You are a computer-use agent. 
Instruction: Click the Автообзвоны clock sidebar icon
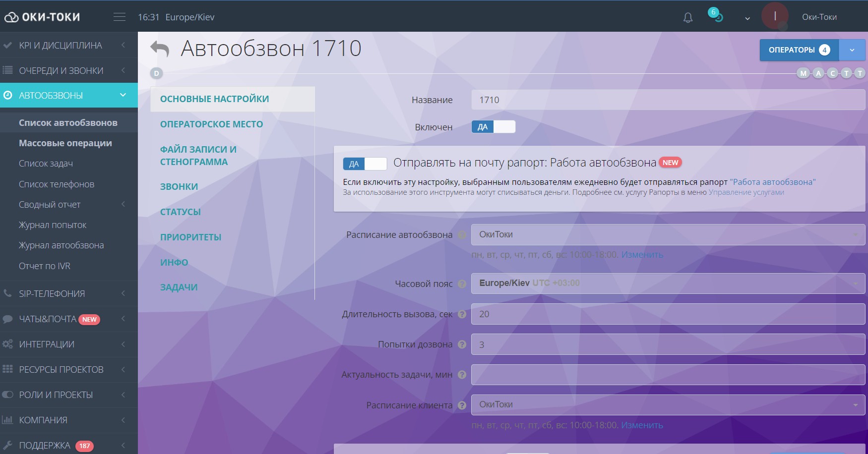click(x=8, y=95)
